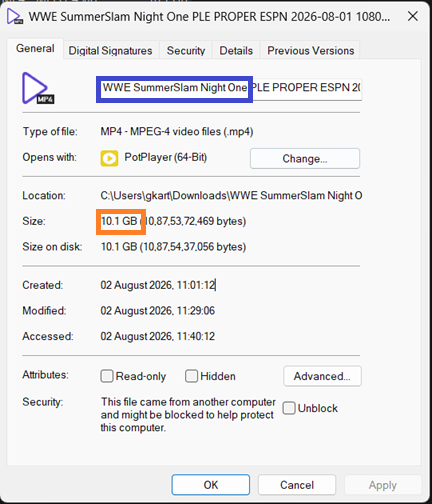Click the PotPlayer app icon
Screen dimensions: 432x504
click(x=109, y=158)
